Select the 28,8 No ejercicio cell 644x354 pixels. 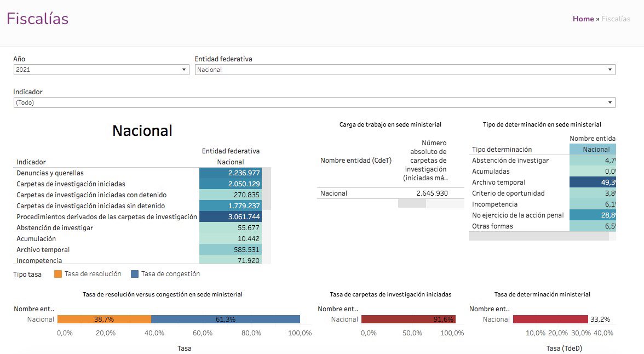point(593,215)
